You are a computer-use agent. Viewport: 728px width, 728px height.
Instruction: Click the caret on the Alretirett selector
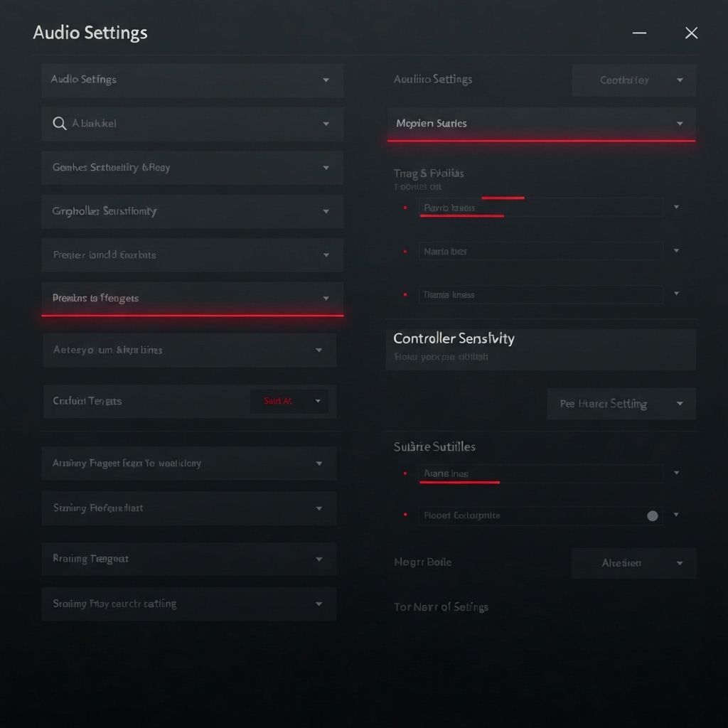pos(680,562)
